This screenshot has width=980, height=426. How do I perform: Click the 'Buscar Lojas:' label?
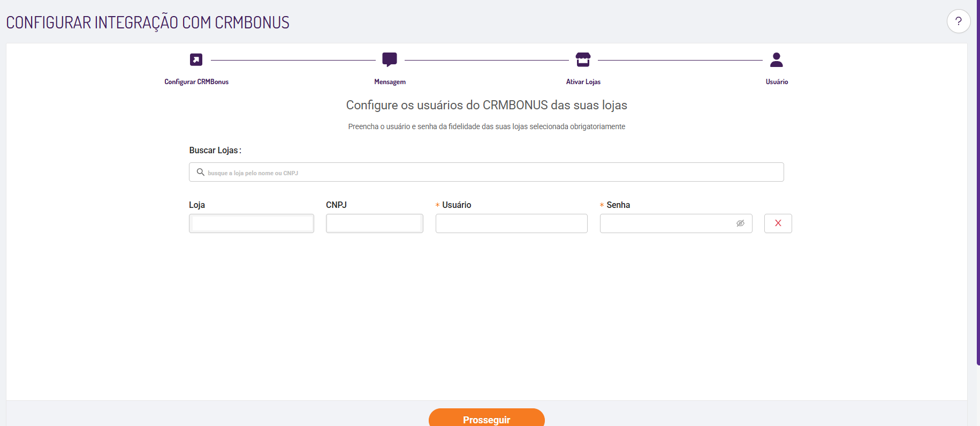[215, 151]
